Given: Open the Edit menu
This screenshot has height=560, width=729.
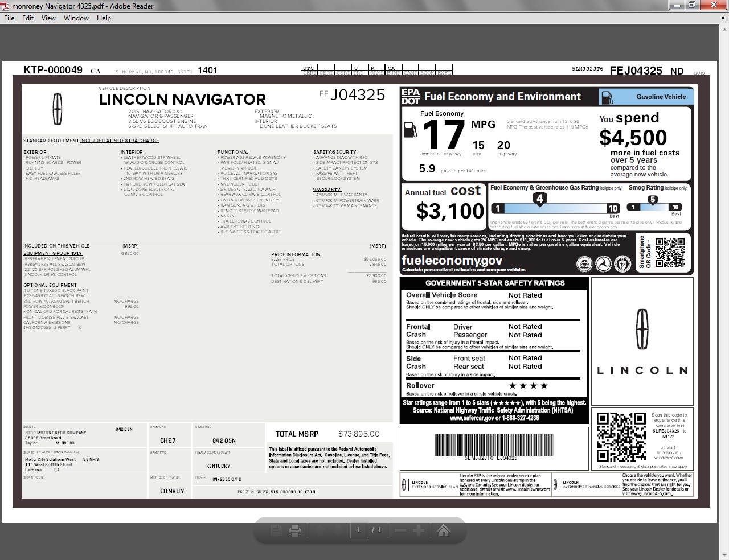Looking at the screenshot, I should tap(28, 18).
